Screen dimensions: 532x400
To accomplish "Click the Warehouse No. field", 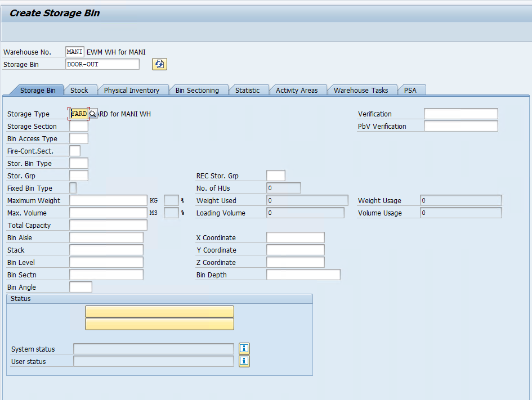I will (x=75, y=52).
